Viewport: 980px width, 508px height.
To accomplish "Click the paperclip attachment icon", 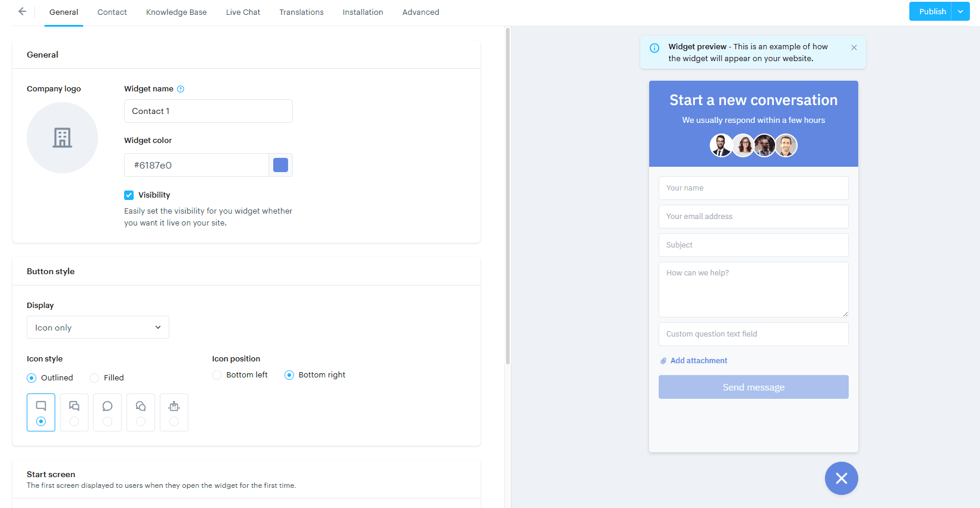I will [x=663, y=361].
